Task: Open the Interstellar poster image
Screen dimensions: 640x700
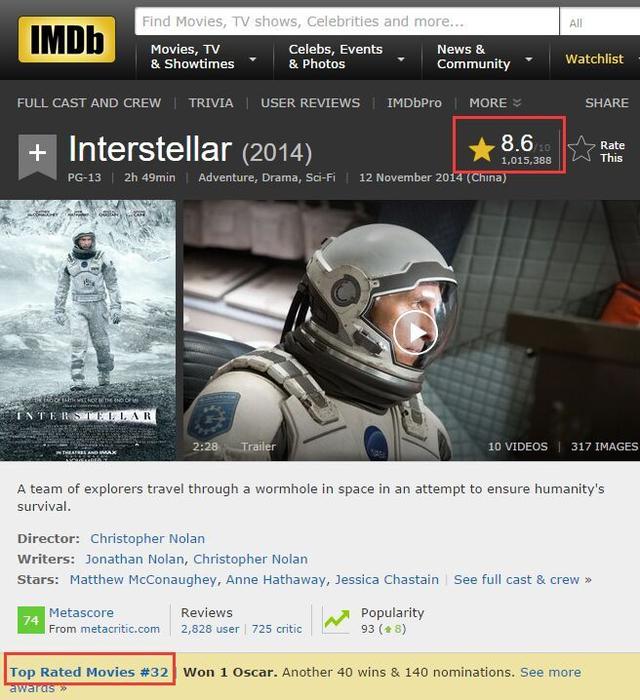Action: pos(88,330)
